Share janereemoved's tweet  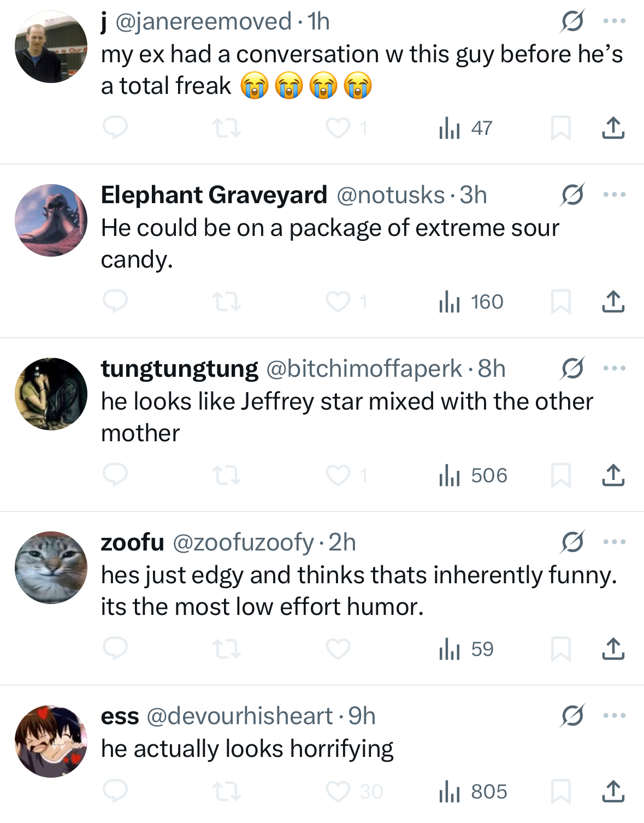coord(613,128)
